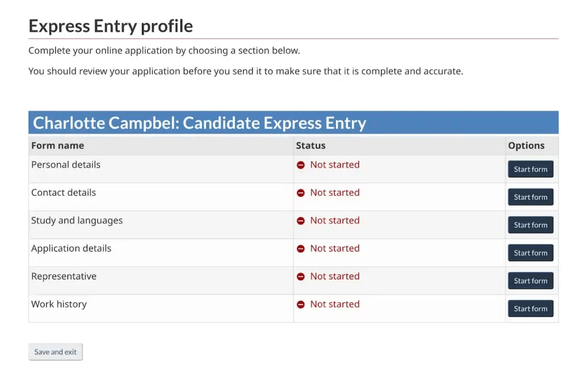Click the Not started icon for Work history
Image resolution: width=588 pixels, height=365 pixels.
tap(301, 304)
